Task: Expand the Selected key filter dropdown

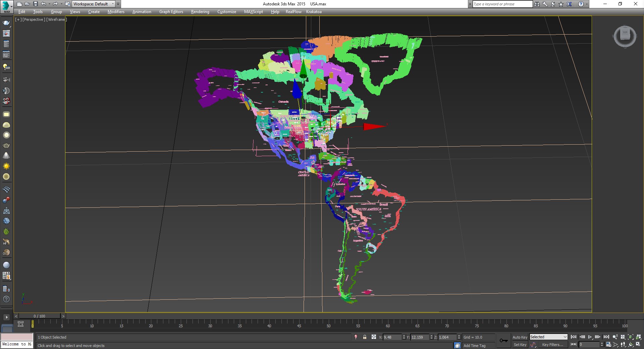Action: [565, 337]
